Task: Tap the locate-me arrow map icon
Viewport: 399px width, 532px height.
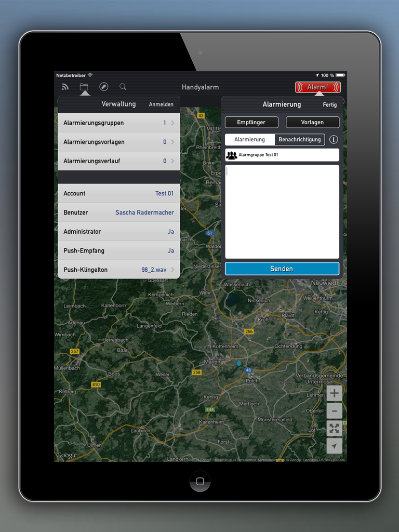Action: pos(334,446)
